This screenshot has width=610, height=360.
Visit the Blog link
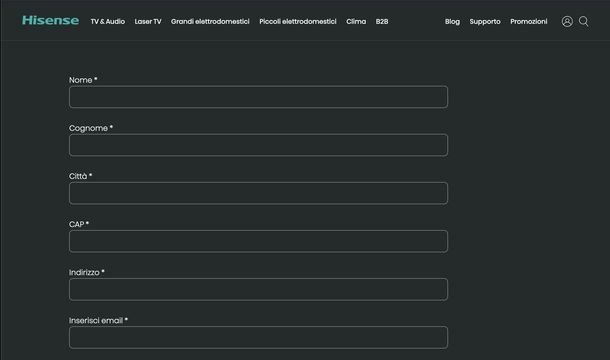pos(452,22)
